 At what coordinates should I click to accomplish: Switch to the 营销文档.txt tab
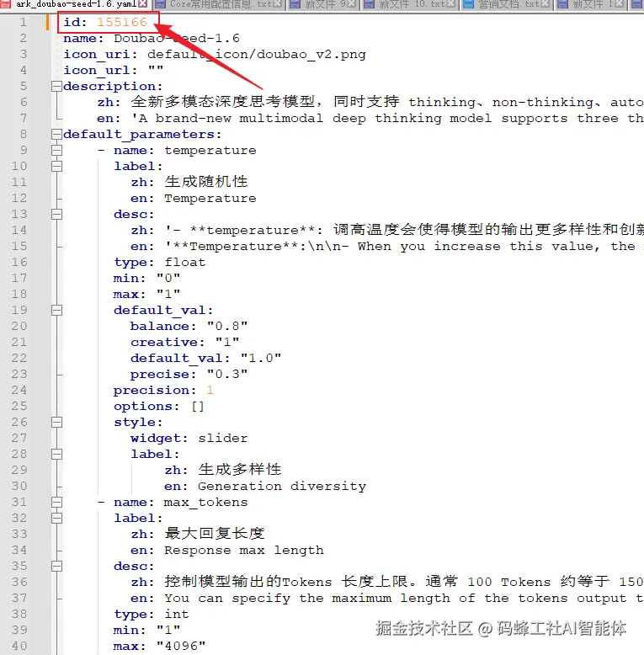[508, 4]
